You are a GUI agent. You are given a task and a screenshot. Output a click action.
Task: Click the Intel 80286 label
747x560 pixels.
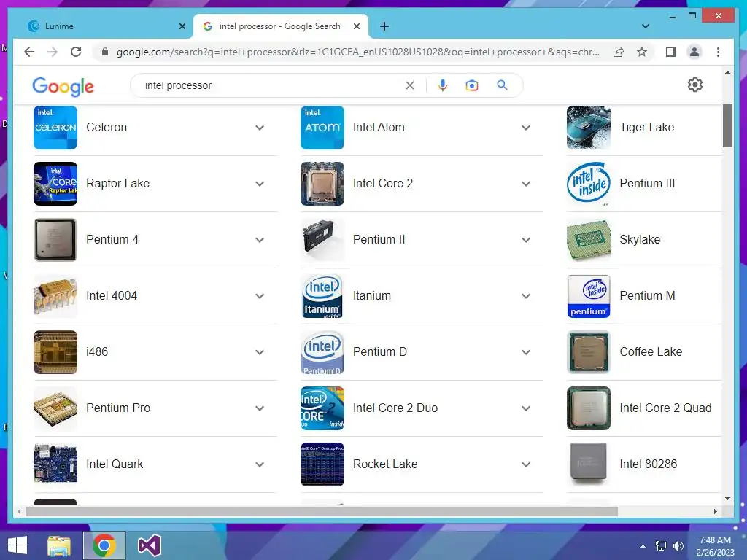(x=648, y=464)
